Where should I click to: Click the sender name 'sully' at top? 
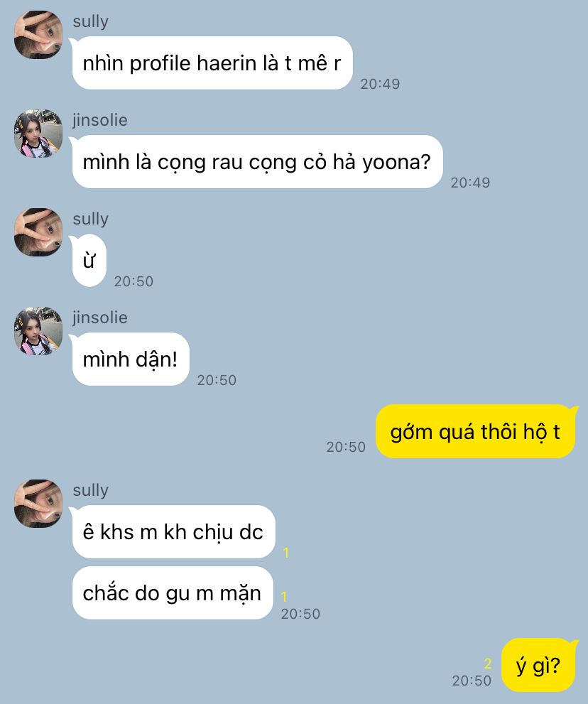(91, 21)
